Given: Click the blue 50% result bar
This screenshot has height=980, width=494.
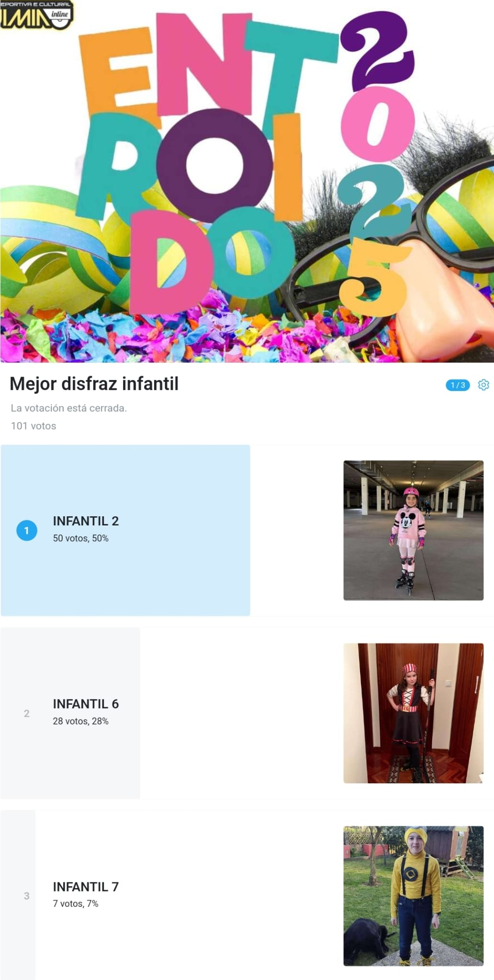Looking at the screenshot, I should coord(125,530).
